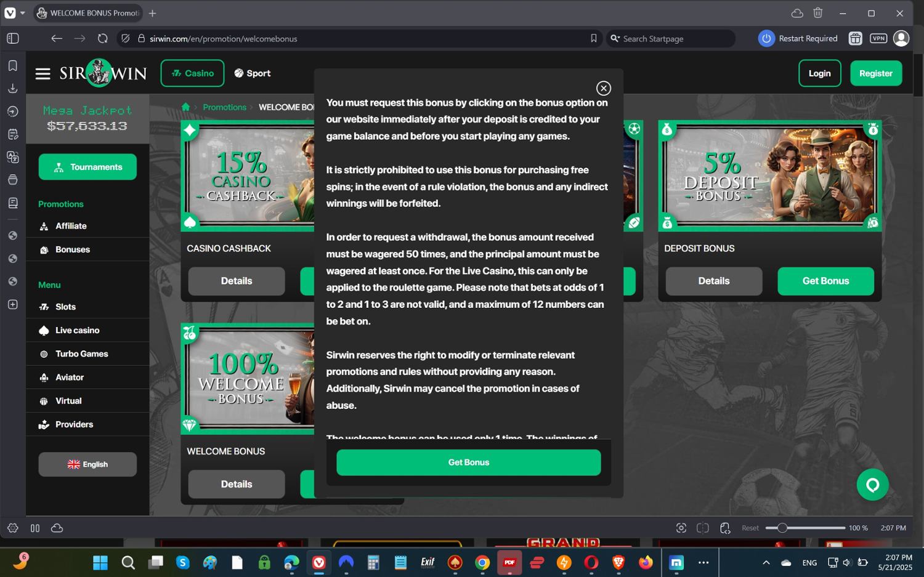Open the hamburger menu beside the Sirwin logo

tap(43, 74)
